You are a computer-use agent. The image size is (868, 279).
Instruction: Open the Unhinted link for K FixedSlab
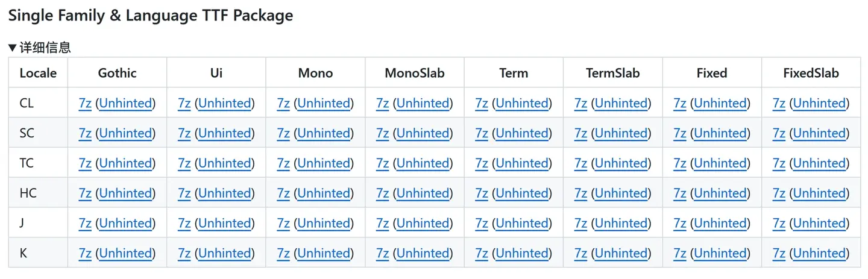tap(820, 254)
